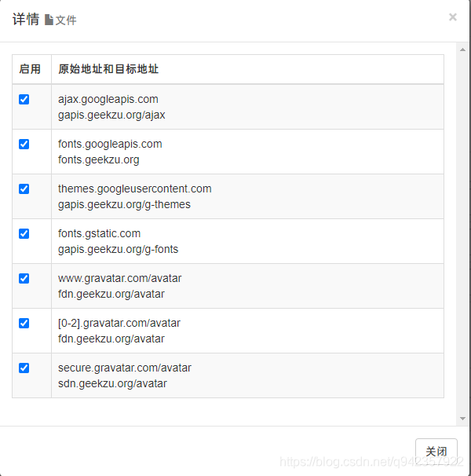Click the scrollbar up arrow
Viewport: 471px width, 476px height.
[462, 49]
